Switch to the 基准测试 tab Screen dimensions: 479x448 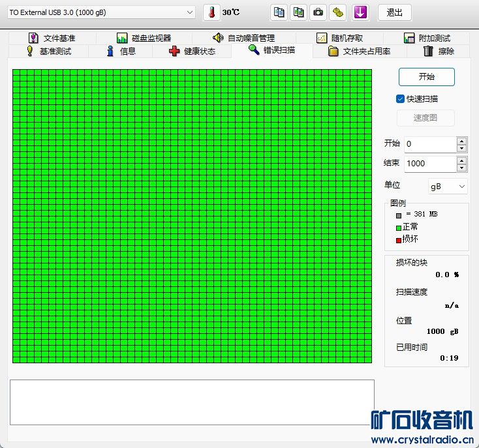pyautogui.click(x=48, y=51)
